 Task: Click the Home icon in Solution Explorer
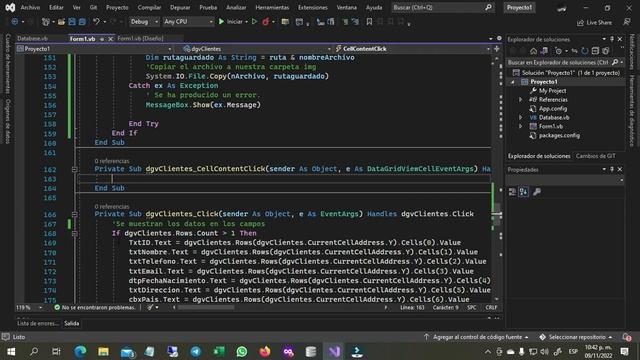(533, 51)
